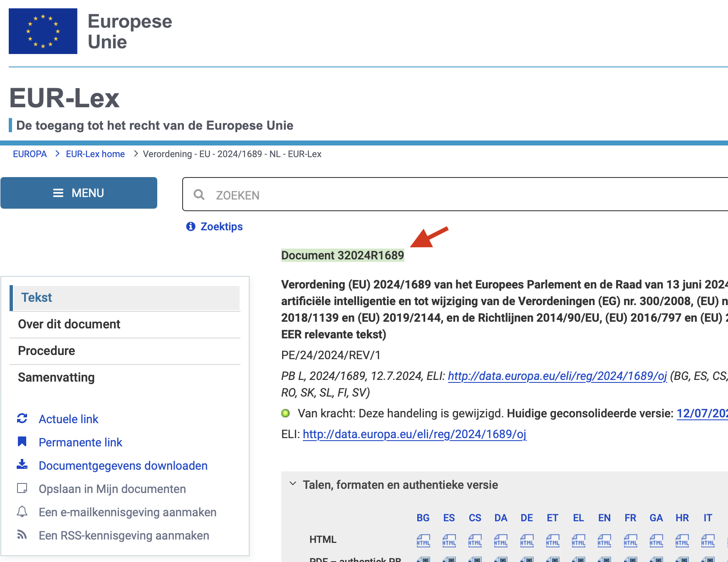
Task: Open the EL HTML document icon
Action: 578,540
